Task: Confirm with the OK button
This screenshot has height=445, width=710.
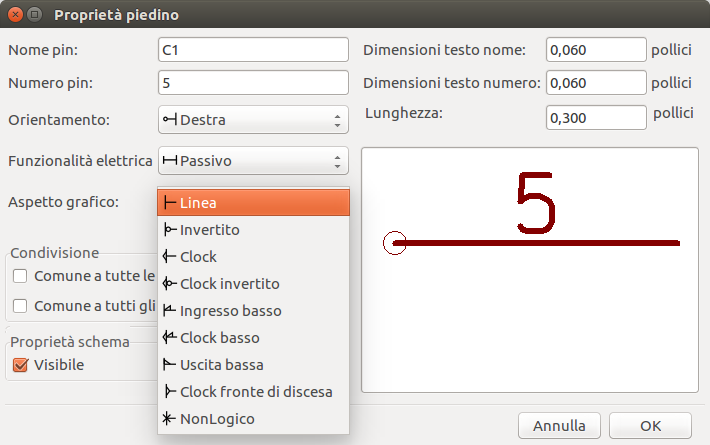Action: [649, 425]
